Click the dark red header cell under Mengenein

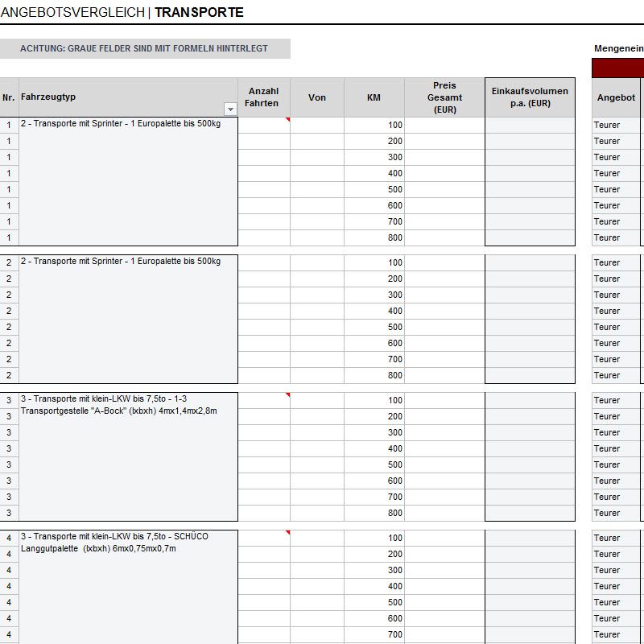(x=617, y=68)
